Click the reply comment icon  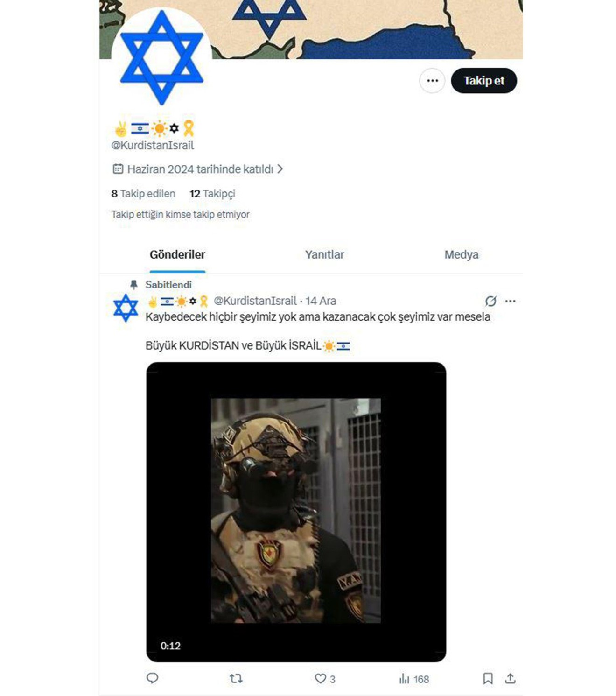152,678
